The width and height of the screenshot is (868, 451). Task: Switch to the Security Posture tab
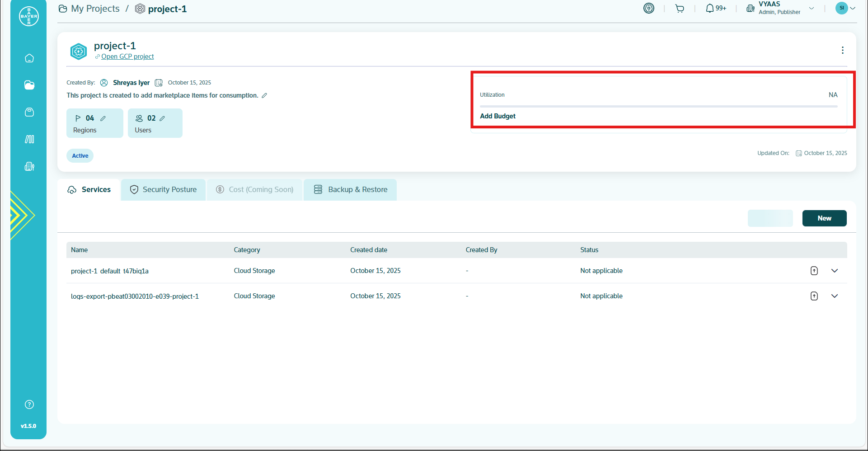pos(164,190)
